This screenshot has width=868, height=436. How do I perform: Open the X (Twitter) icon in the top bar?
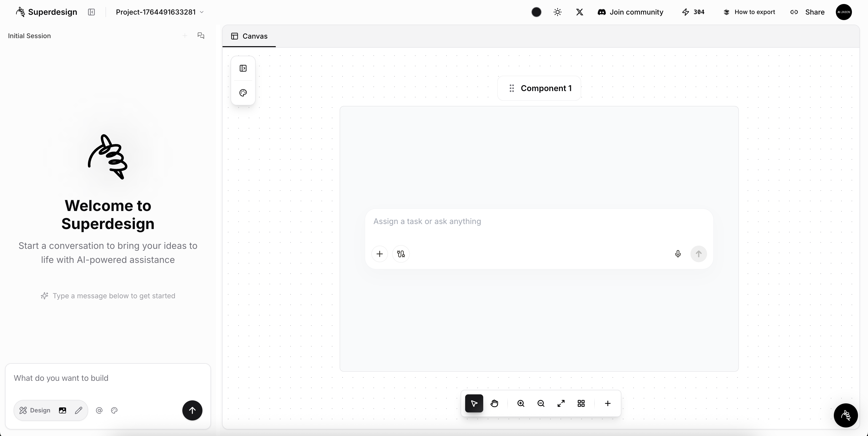pos(579,12)
